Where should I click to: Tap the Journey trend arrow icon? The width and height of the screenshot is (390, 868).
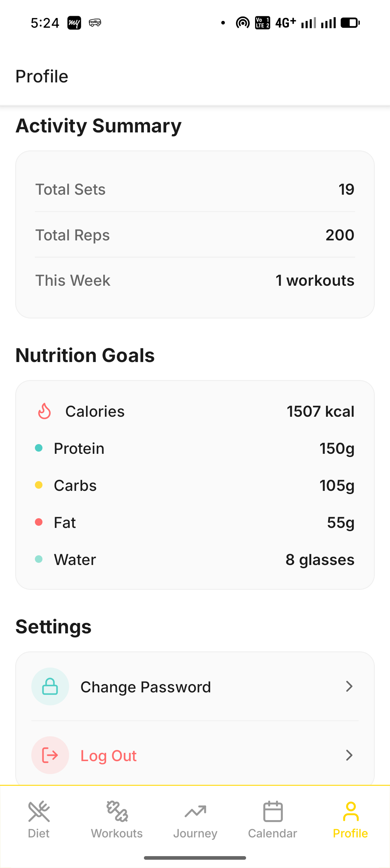[x=195, y=811]
